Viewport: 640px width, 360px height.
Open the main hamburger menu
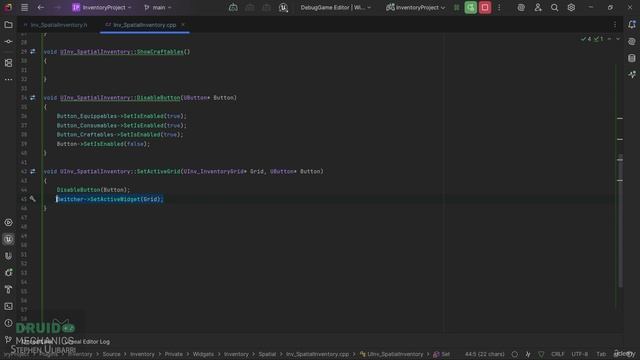coord(24,7)
